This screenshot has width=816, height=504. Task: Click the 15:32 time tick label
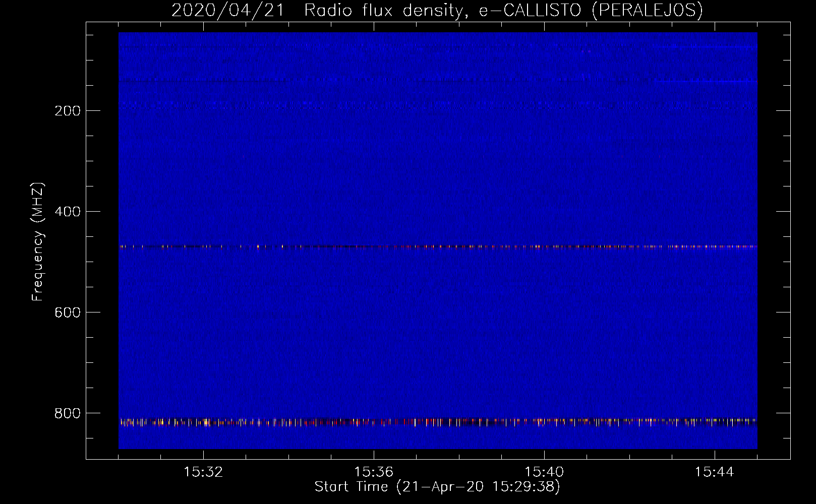tap(203, 472)
